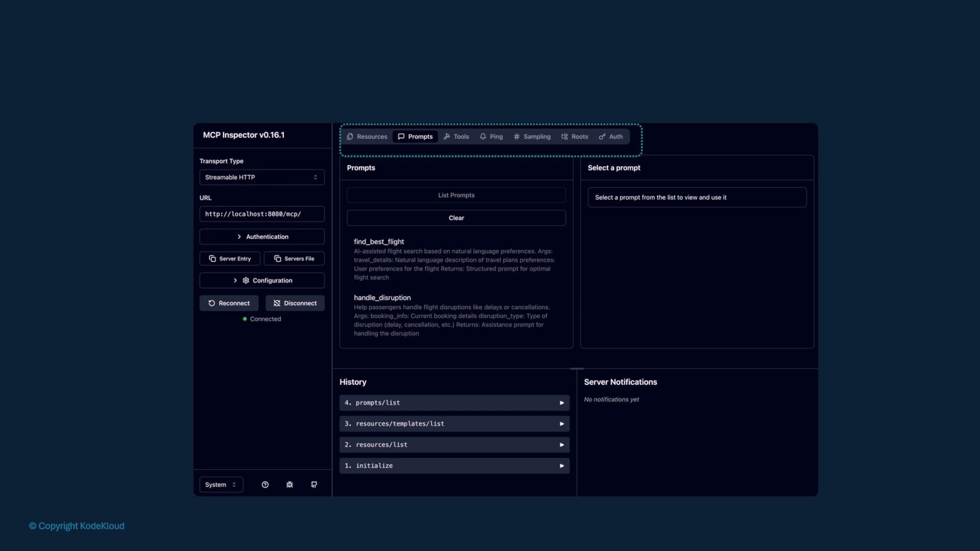Click the Disconnect button
Screen dimensions: 980x551
coord(295,303)
